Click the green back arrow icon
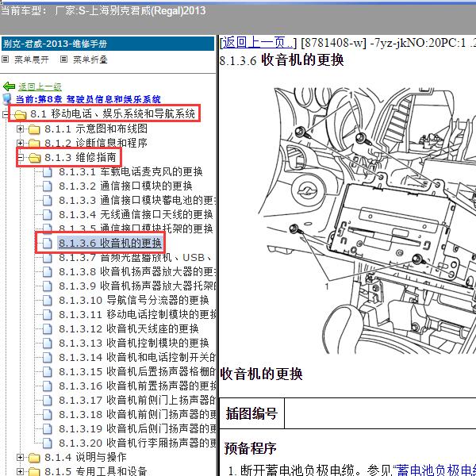This screenshot has width=476, height=476. (x=9, y=86)
